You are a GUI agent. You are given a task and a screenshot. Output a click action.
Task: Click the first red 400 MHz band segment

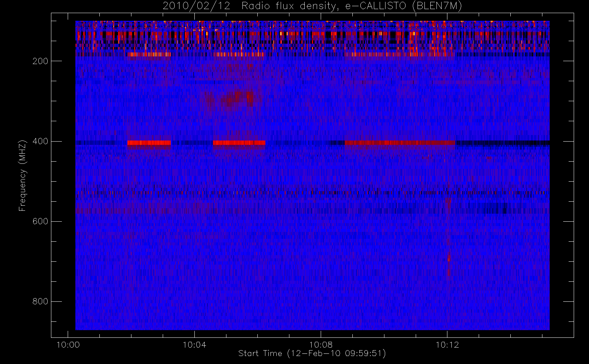click(149, 143)
